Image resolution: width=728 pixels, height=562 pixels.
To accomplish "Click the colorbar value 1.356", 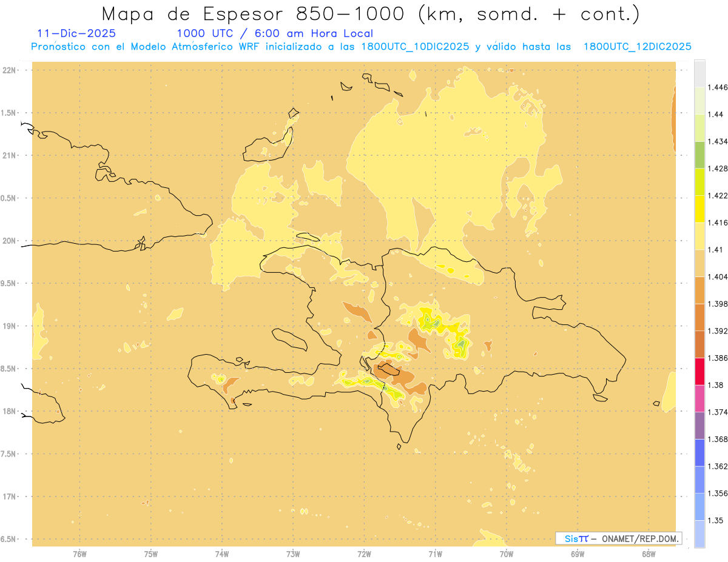I will [719, 493].
